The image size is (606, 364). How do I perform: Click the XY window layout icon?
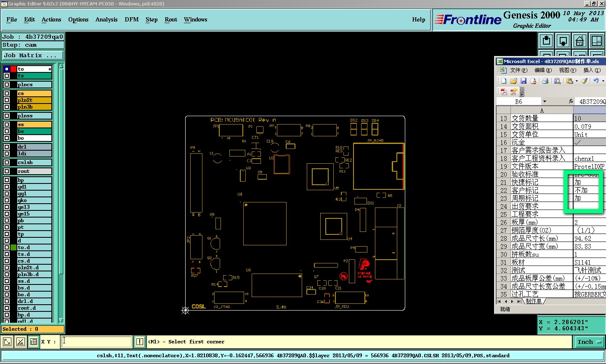click(x=596, y=41)
